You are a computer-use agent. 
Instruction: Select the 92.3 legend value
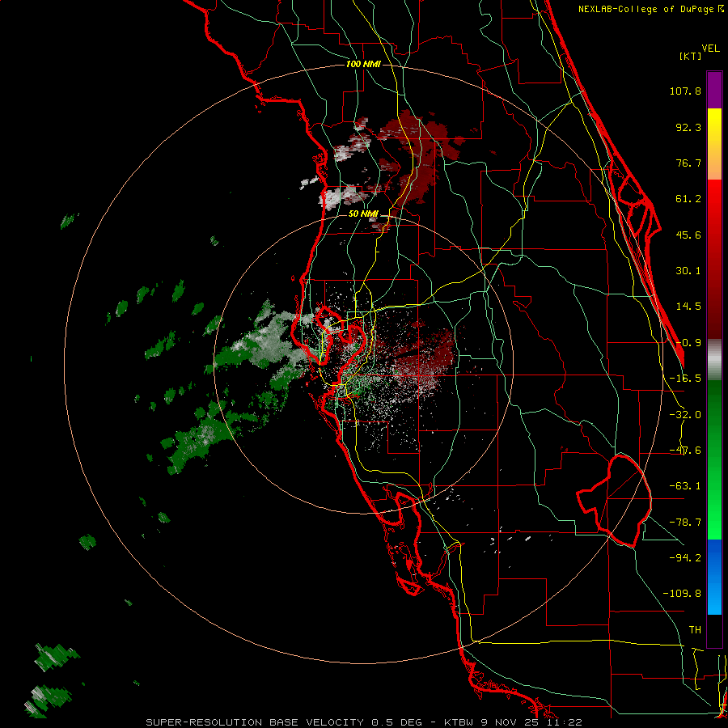pos(688,127)
